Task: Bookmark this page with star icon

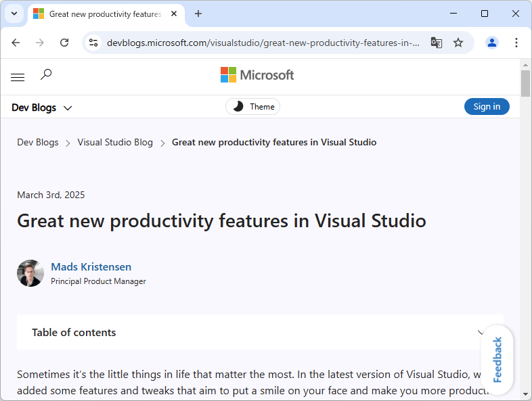Action: 458,43
